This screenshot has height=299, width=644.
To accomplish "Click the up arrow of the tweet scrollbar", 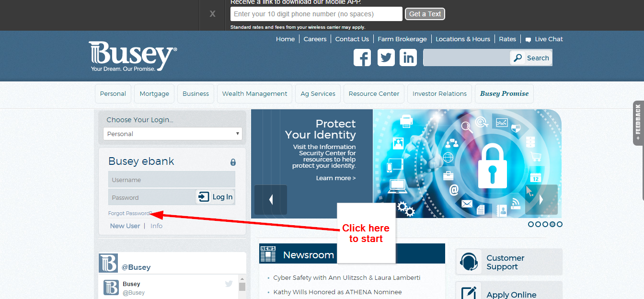I will 242,279.
